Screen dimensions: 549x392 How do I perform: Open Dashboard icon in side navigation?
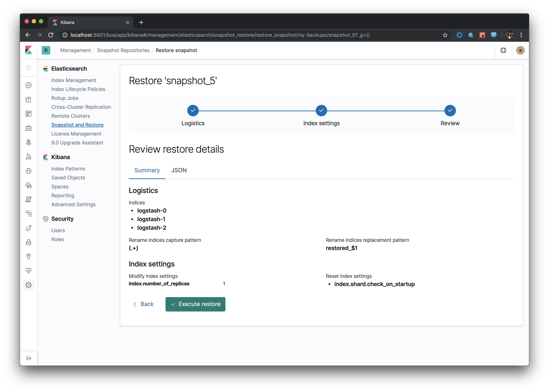coord(29,114)
